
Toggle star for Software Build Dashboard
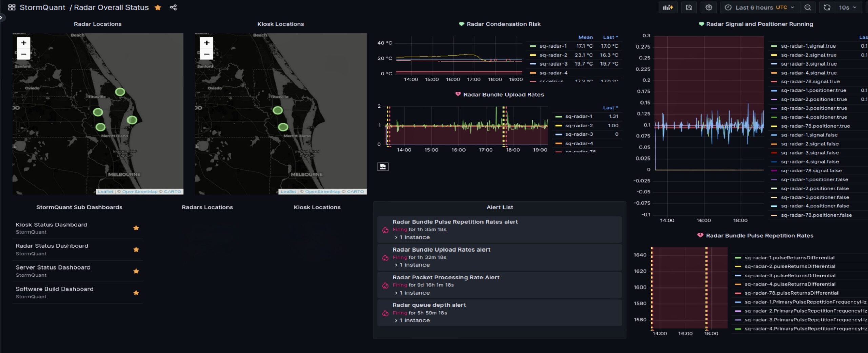[136, 293]
